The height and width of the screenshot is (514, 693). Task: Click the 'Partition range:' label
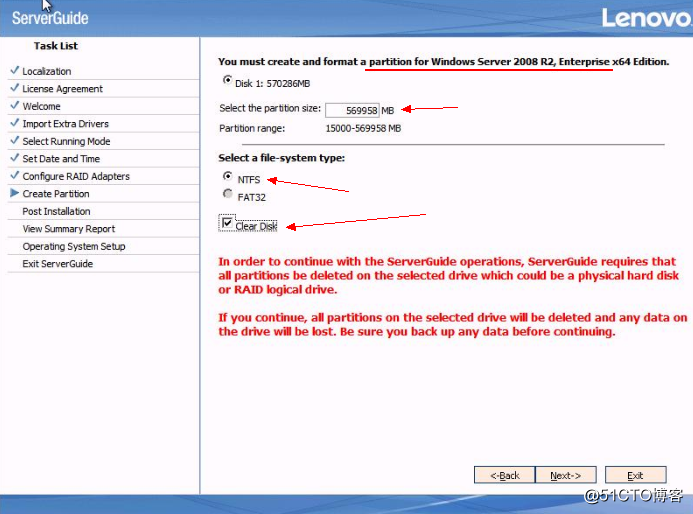[252, 129]
